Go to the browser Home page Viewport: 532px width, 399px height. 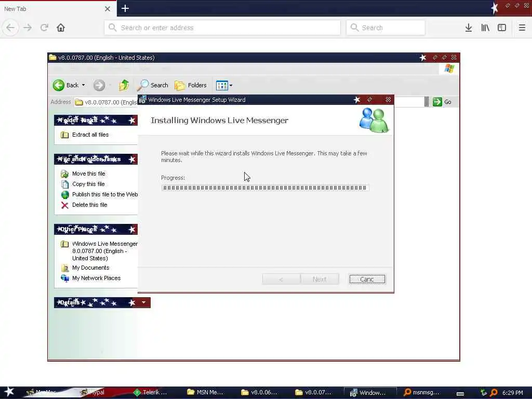(x=61, y=28)
